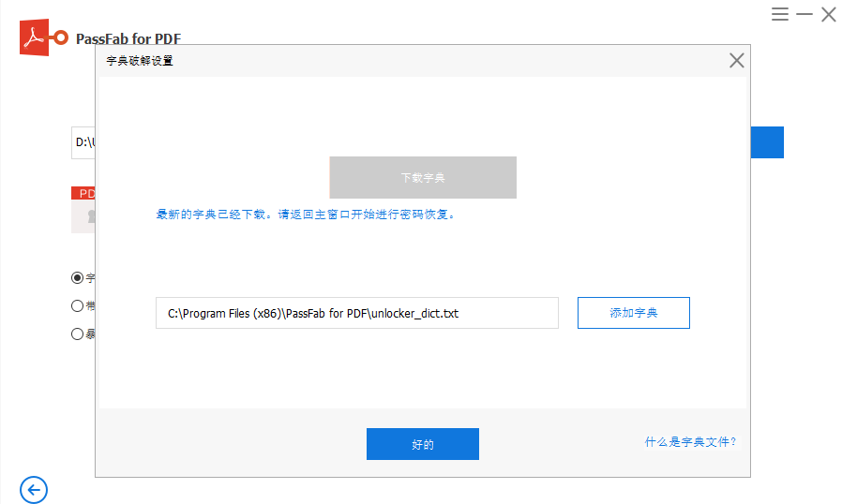Click the blue button beside file path

click(767, 142)
